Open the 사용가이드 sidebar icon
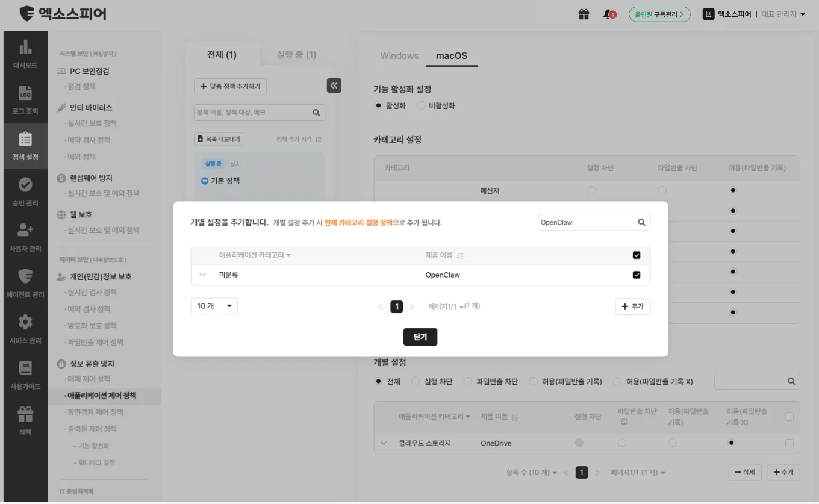This screenshot has height=504, width=819. (x=25, y=371)
